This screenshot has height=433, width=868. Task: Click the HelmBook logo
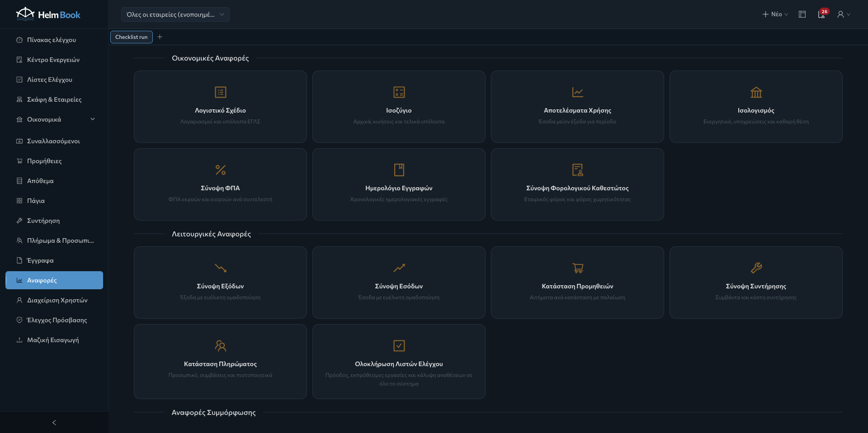click(48, 14)
